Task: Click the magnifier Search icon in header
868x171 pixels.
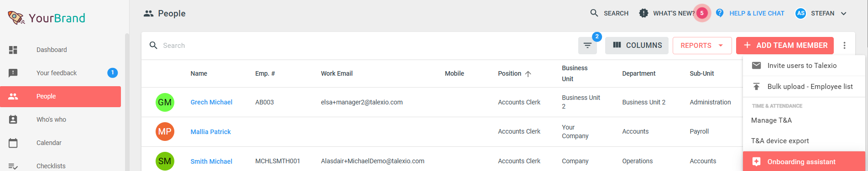Action: tap(594, 13)
